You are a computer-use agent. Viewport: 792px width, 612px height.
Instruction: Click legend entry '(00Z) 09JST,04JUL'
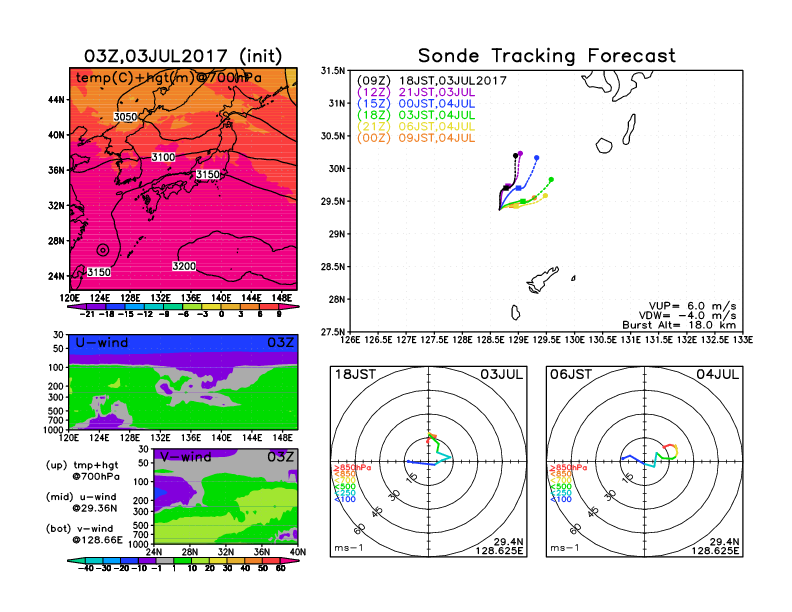[x=416, y=138]
